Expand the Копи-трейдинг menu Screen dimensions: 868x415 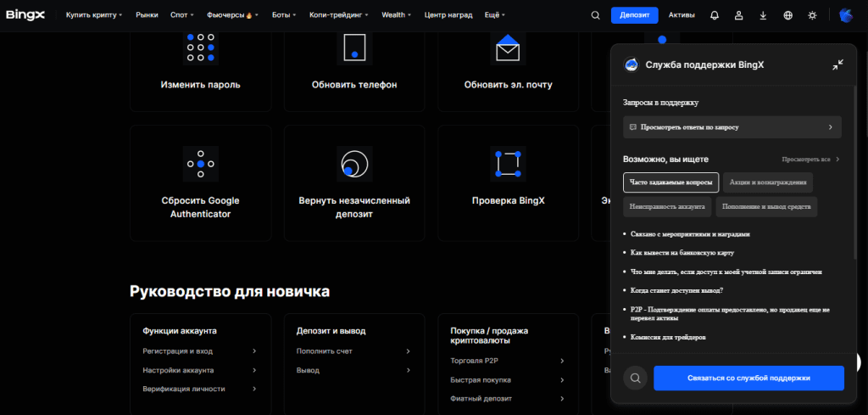(339, 15)
